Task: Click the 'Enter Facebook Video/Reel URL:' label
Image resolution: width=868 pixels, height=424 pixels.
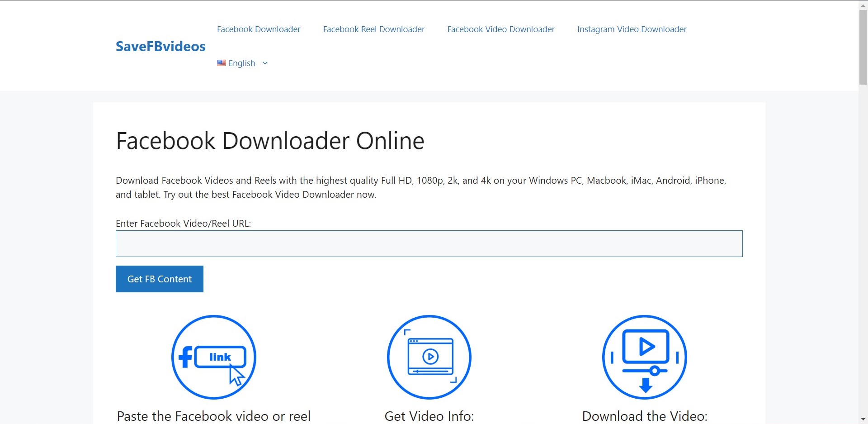Action: [183, 223]
